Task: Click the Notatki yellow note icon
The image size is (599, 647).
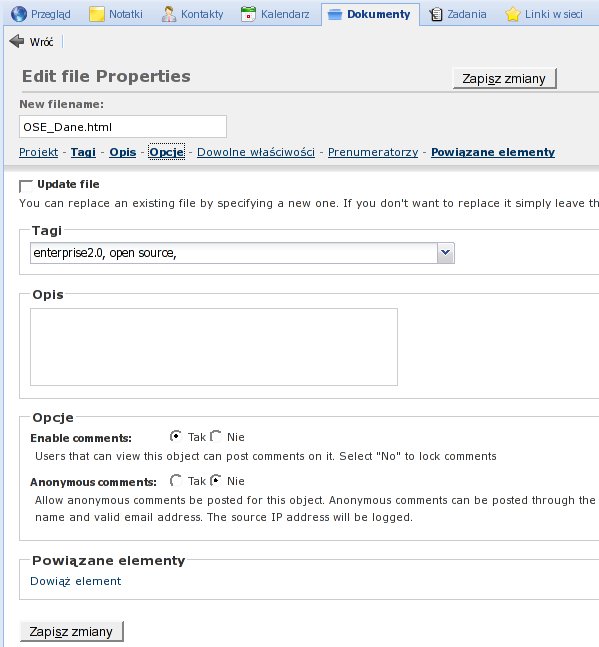Action: pyautogui.click(x=97, y=14)
